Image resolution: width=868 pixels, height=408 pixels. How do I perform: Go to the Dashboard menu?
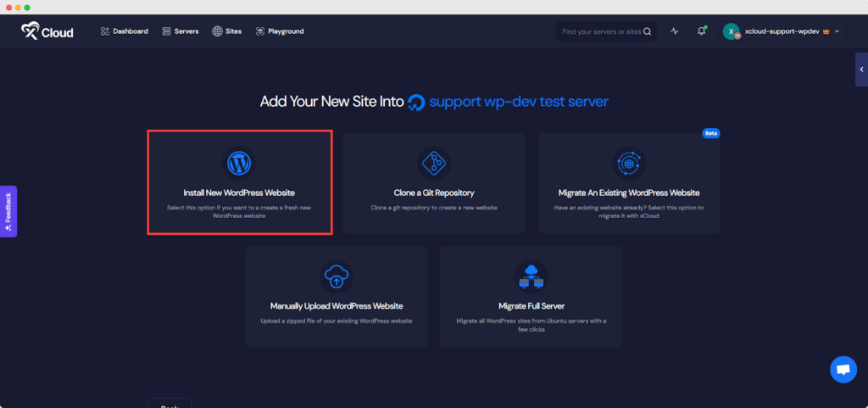pyautogui.click(x=124, y=31)
